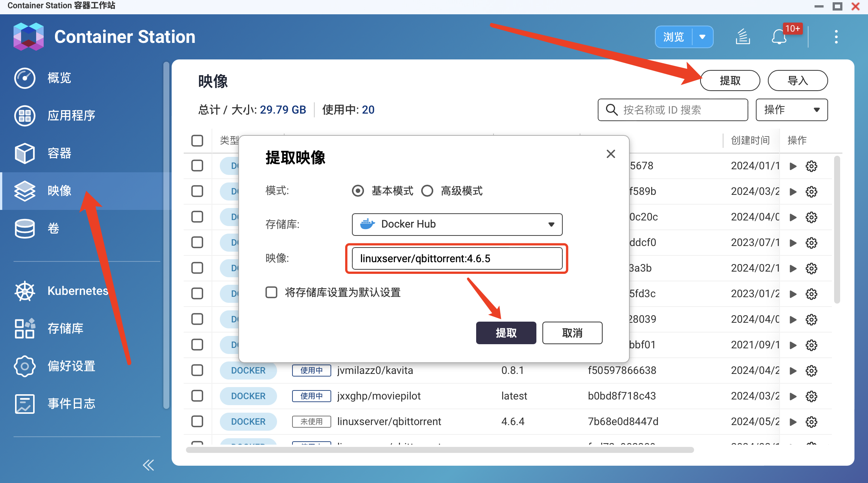This screenshot has width=868, height=483.
Task: Check 将存储库设置为默认设置 checkbox
Action: click(x=271, y=292)
